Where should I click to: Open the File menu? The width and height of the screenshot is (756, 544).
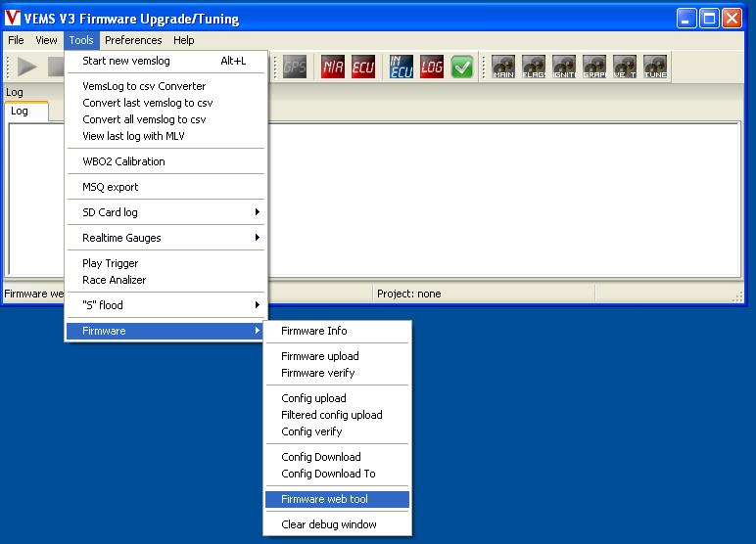pos(16,40)
